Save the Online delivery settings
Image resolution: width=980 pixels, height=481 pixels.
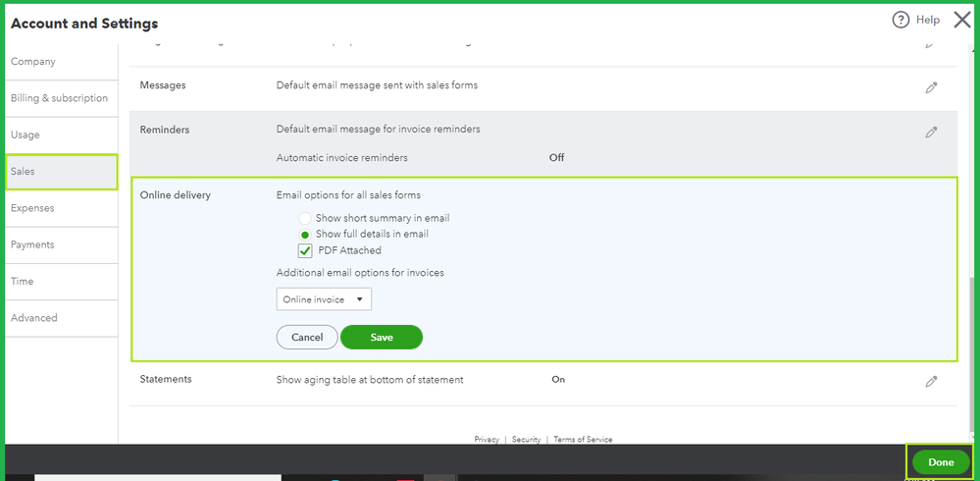click(x=382, y=337)
